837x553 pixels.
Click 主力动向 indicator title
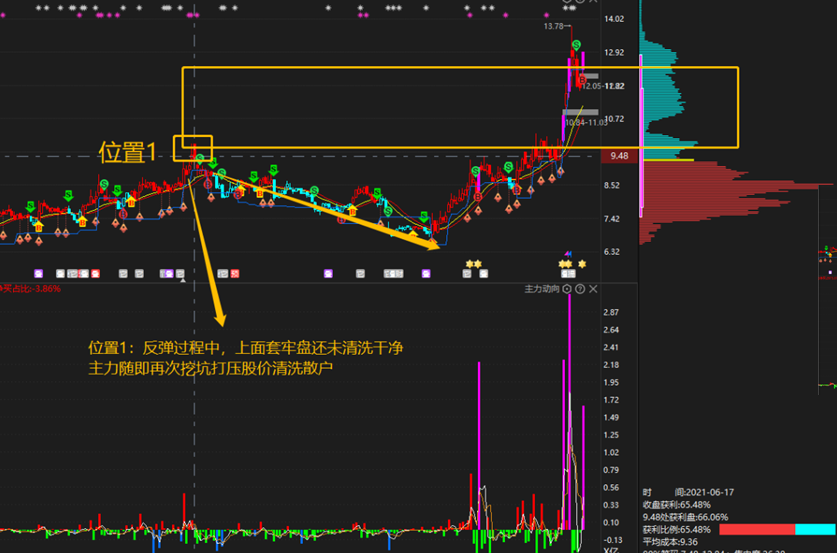[541, 289]
